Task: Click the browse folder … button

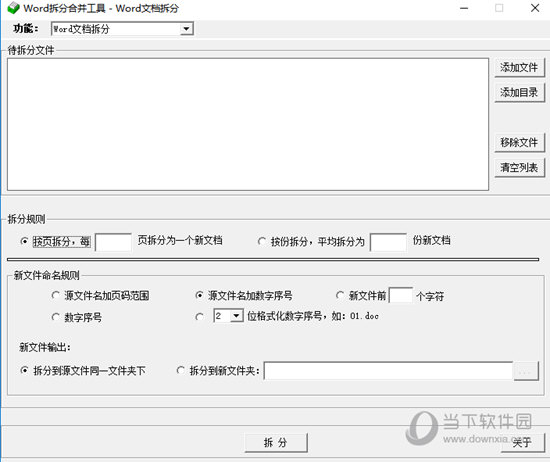Action: (526, 371)
